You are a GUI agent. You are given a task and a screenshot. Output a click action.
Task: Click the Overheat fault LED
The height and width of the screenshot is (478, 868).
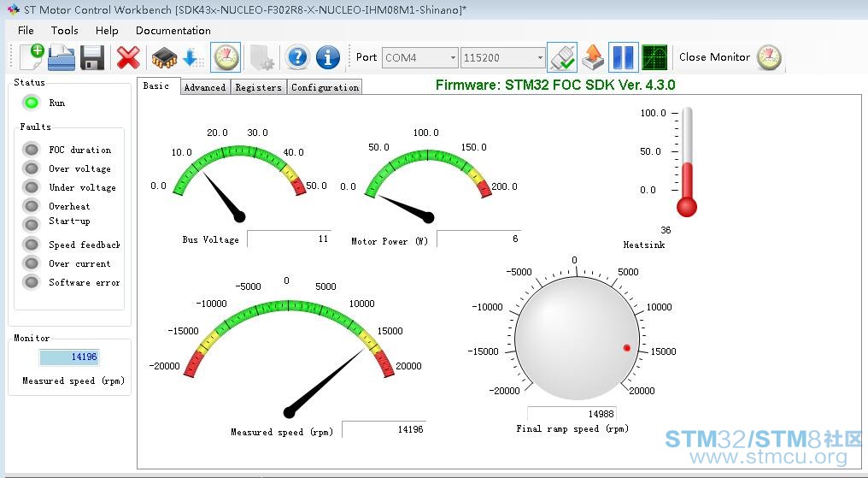pyautogui.click(x=31, y=206)
